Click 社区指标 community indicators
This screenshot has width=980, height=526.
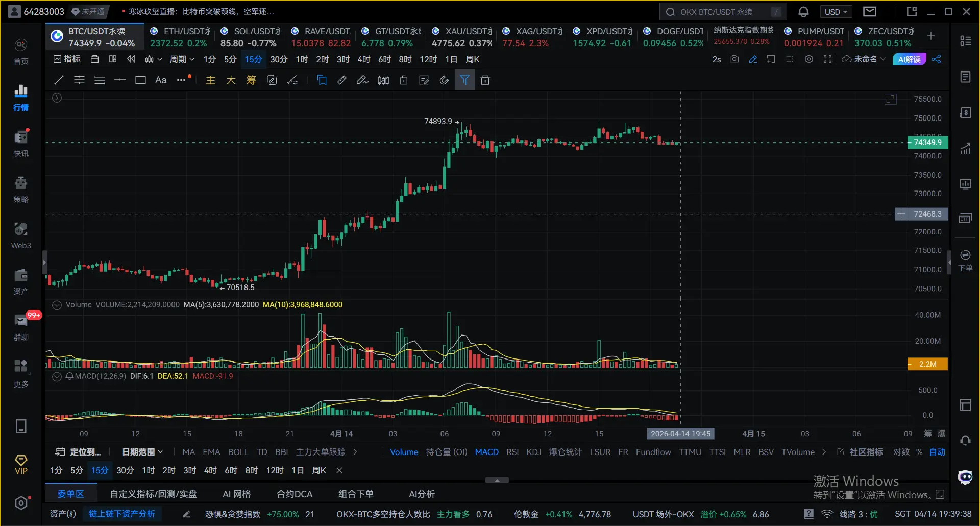(860, 452)
